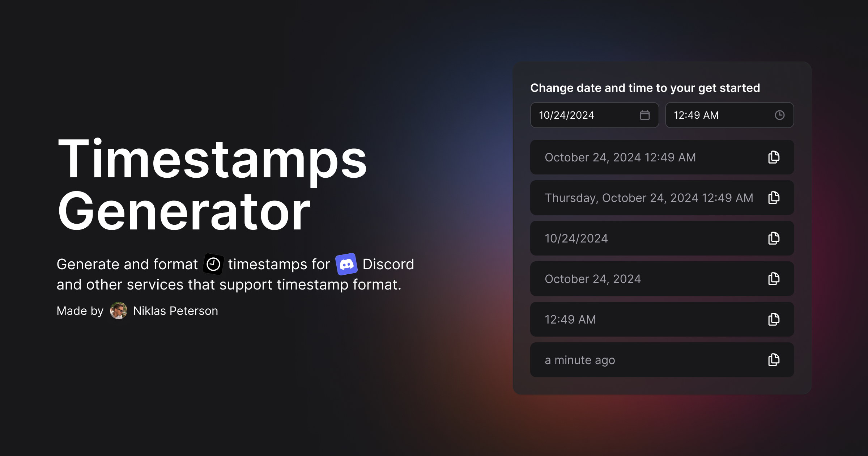The image size is (868, 456).
Task: Copy the 'October 24, 2024' long date
Action: (x=774, y=279)
